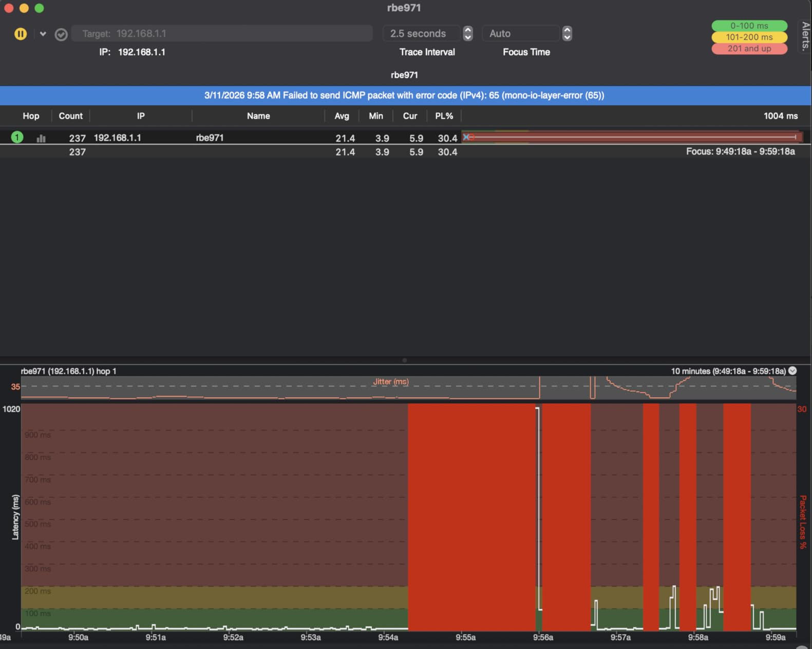Screen dimensions: 812x649
Task: Toggle the graph bar icon for hop 1
Action: point(41,138)
